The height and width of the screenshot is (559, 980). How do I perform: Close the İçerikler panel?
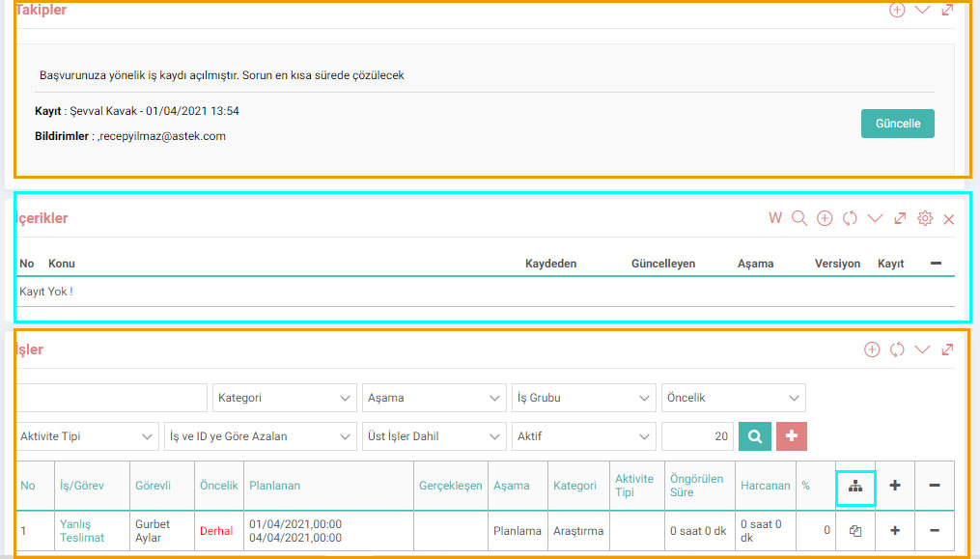[x=949, y=219]
